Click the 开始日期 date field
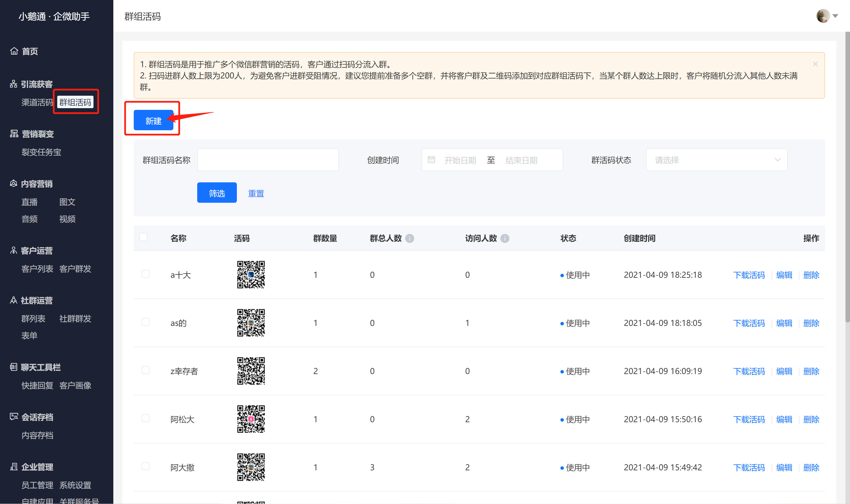The width and height of the screenshot is (850, 504). 460,160
